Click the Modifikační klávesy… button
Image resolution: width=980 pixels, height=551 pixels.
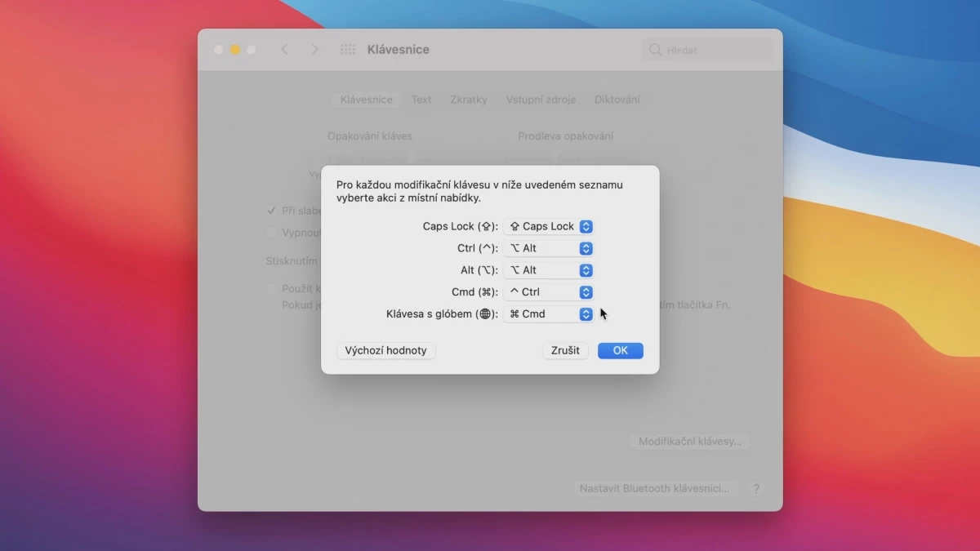point(689,442)
